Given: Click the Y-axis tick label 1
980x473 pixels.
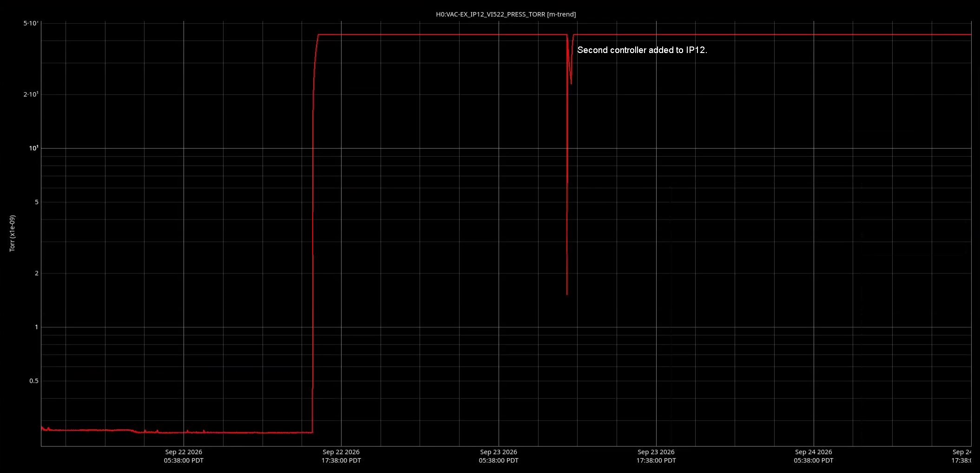Looking at the screenshot, I should 37,327.
